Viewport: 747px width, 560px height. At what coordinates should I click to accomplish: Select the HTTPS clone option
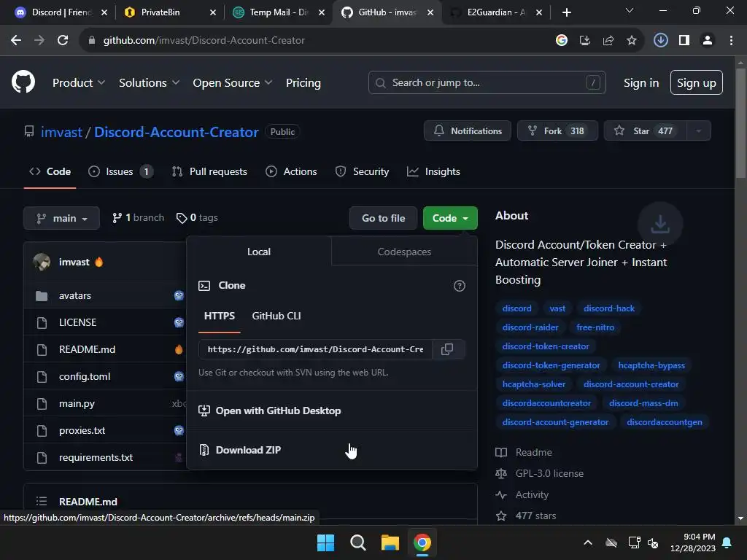[219, 316]
